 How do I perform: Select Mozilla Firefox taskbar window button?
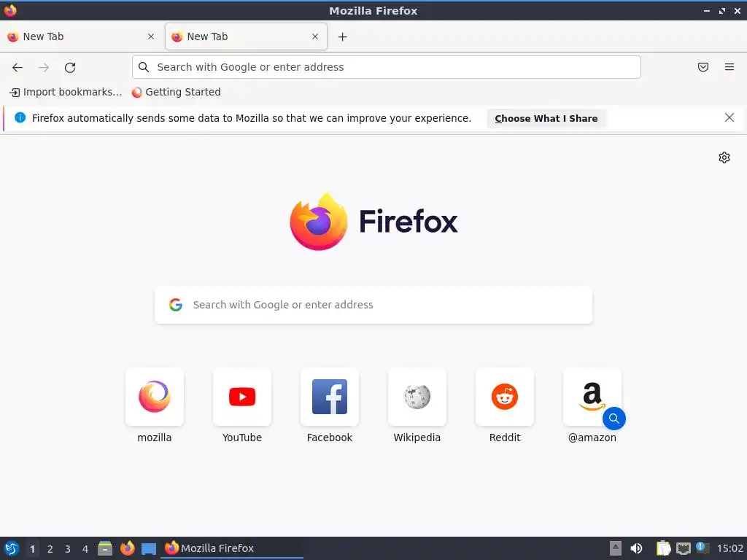(x=233, y=548)
